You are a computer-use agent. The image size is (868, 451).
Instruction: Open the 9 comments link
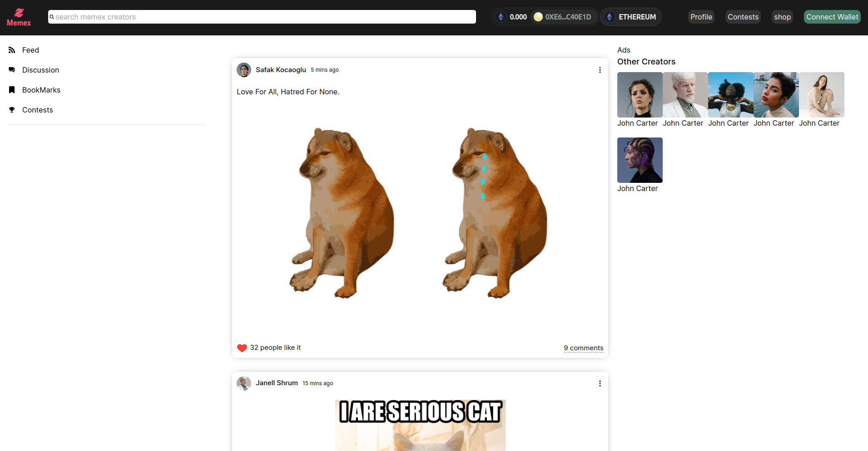[583, 348]
